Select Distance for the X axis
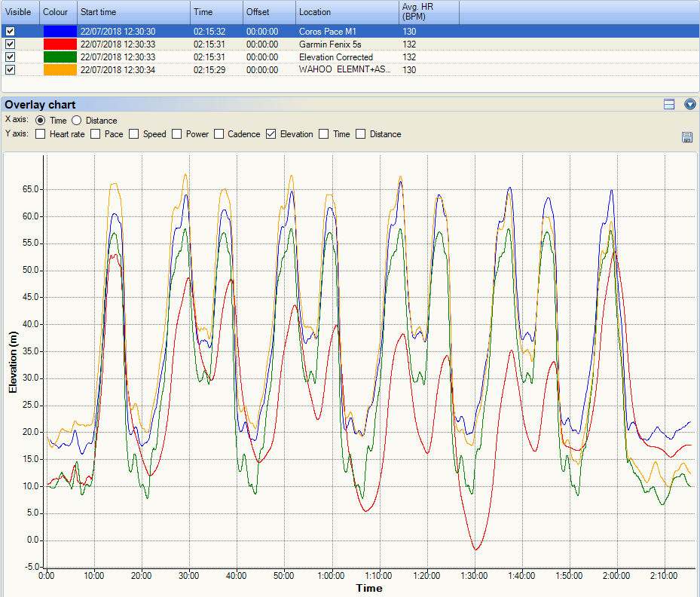 tap(78, 121)
